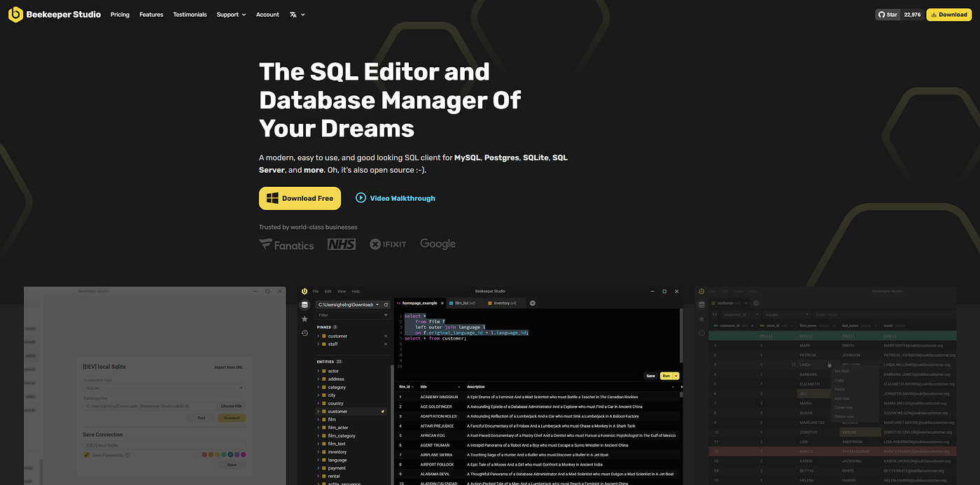Viewport: 980px width, 485px height.
Task: Expand the Support dropdown menu
Action: 231,15
